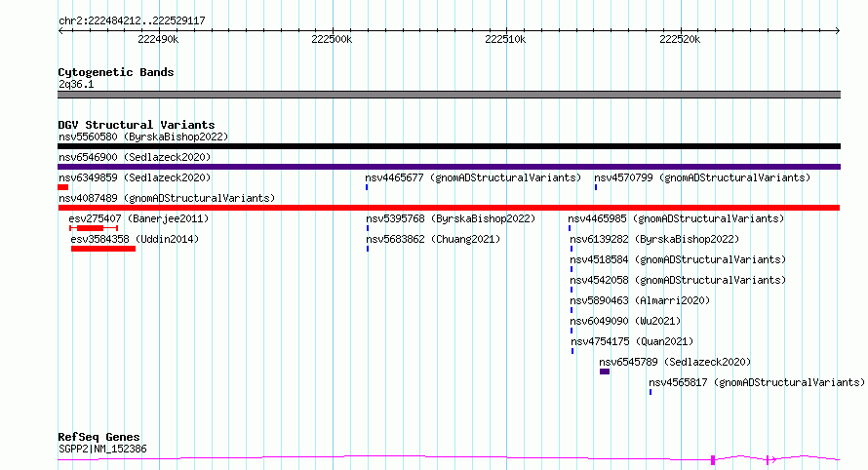This screenshot has height=470, width=868.
Task: Select the black nsv5560580 variant bar
Action: (x=449, y=146)
